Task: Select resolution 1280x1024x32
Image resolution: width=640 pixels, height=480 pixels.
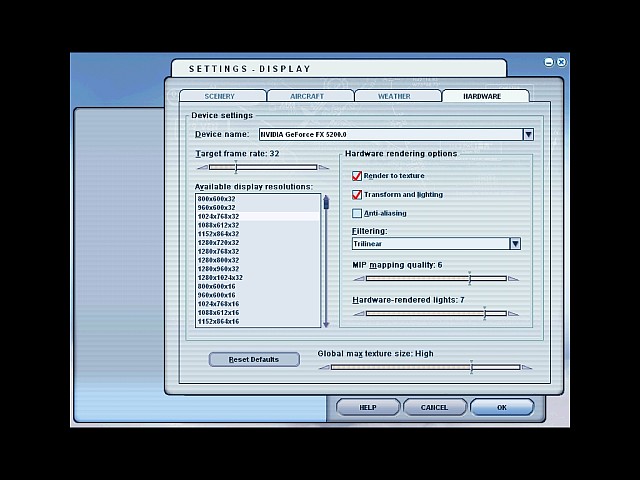Action: [x=258, y=278]
